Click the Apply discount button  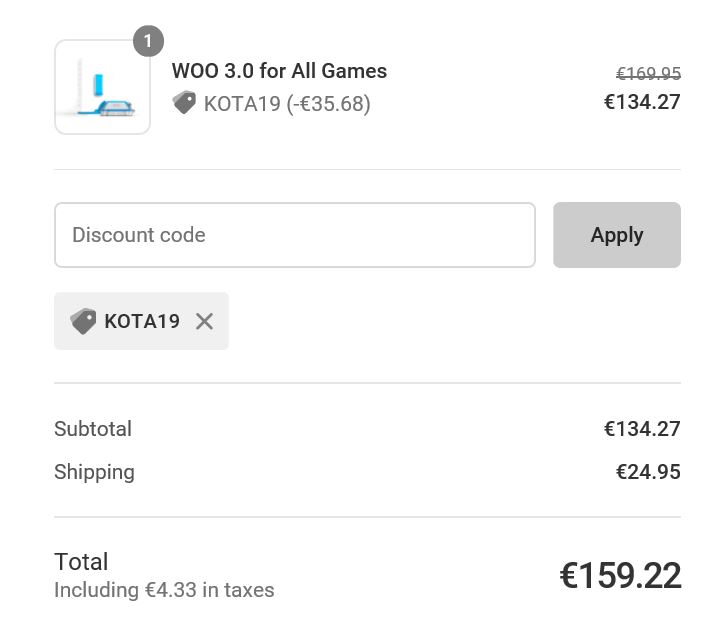(x=617, y=235)
